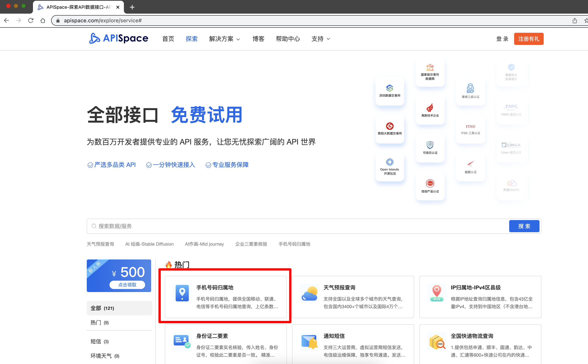This screenshot has height=364, width=588.
Task: Click suggested search 企业三要素核验
Action: 251,244
